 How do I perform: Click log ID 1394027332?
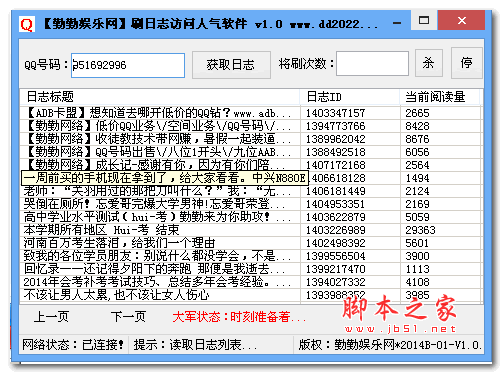tap(336, 282)
